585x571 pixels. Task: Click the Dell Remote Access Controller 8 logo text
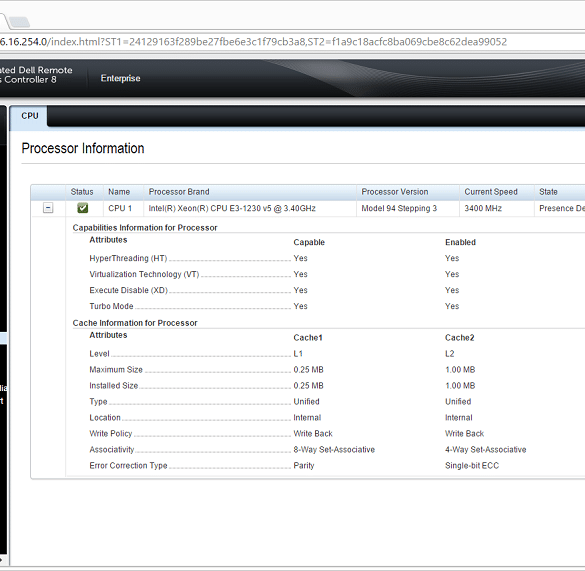point(36,75)
